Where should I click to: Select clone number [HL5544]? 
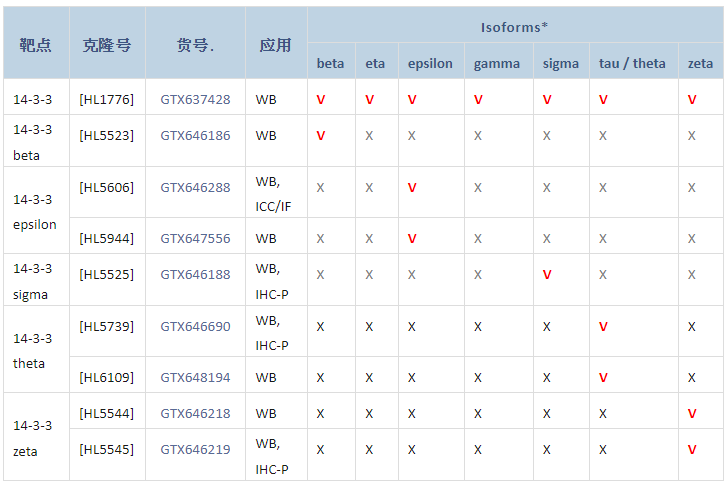107,413
